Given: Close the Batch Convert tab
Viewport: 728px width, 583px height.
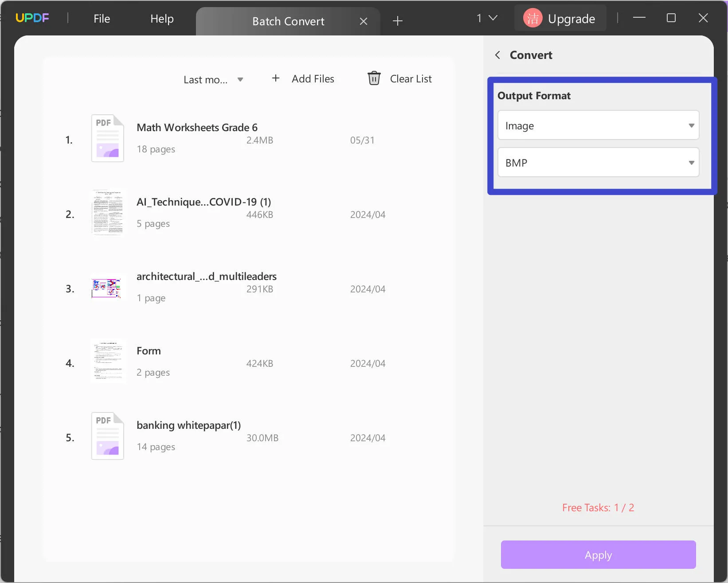Looking at the screenshot, I should point(364,21).
